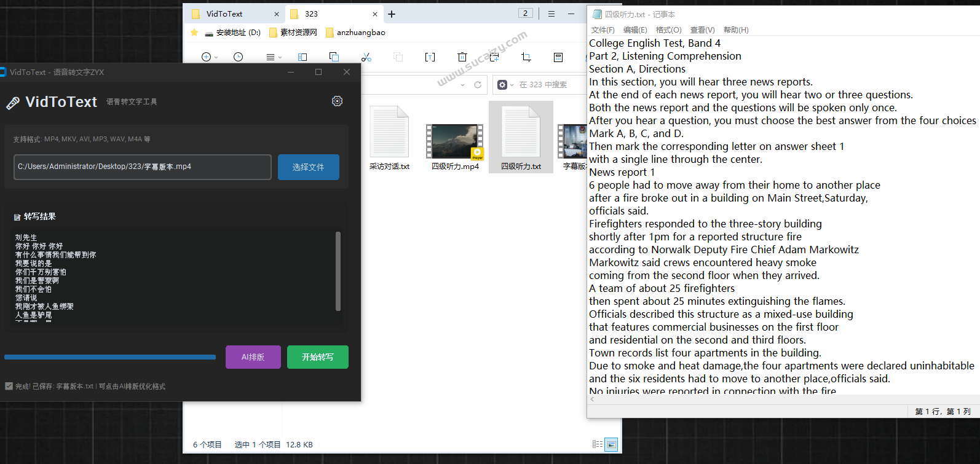Switch to details list view in status bar
Image resolution: width=980 pixels, height=464 pixels.
pyautogui.click(x=597, y=444)
